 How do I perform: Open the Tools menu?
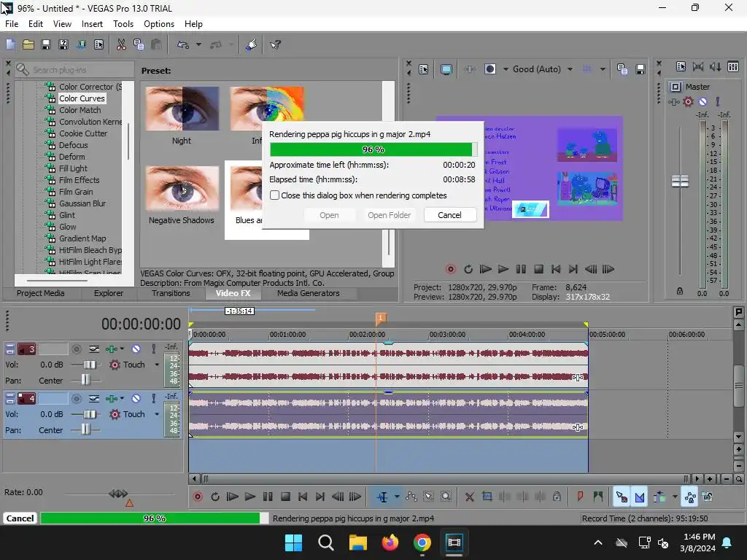click(x=123, y=24)
